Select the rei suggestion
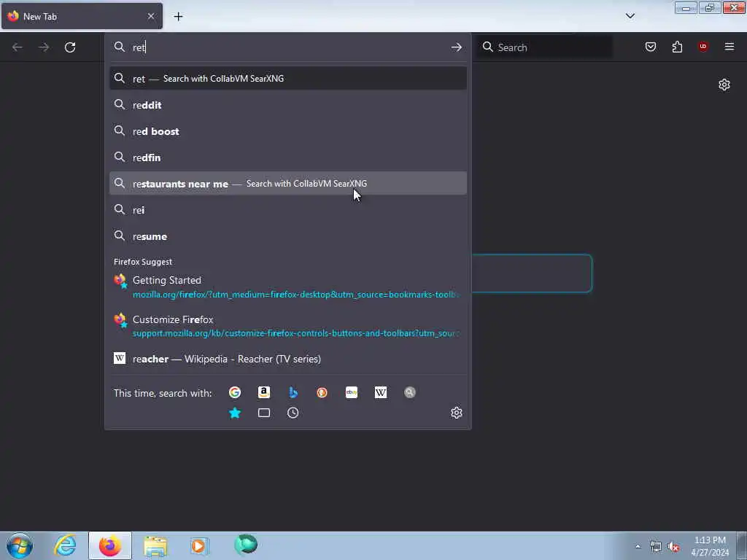Image resolution: width=747 pixels, height=560 pixels. pos(287,209)
